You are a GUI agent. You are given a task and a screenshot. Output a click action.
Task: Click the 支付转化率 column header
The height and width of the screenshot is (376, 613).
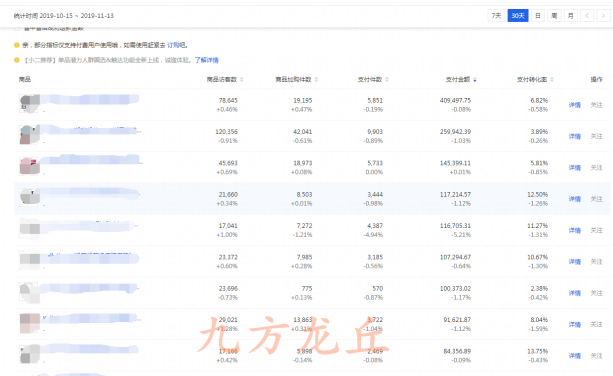(532, 79)
